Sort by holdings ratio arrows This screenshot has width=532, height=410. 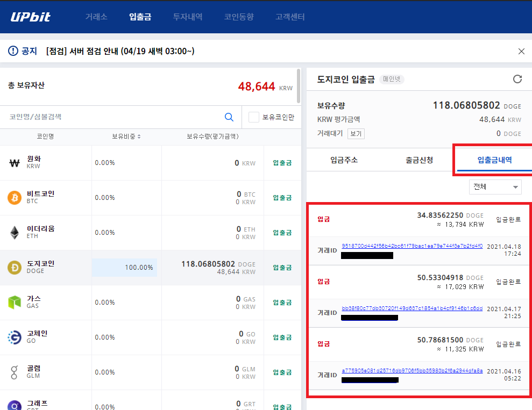139,136
